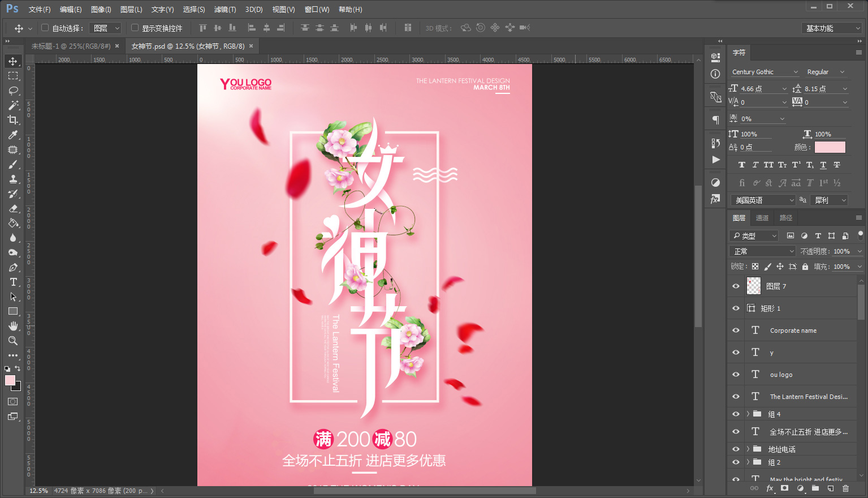Open the Actions panel play icon
868x498 pixels.
click(x=715, y=160)
